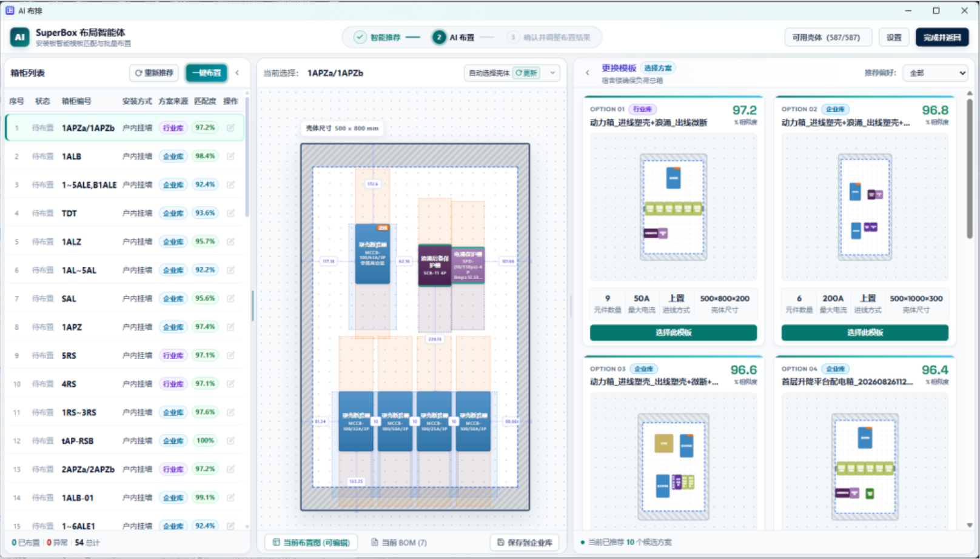The height and width of the screenshot is (559, 980).
Task: Click the 保存到企业库 button
Action: pyautogui.click(x=525, y=543)
